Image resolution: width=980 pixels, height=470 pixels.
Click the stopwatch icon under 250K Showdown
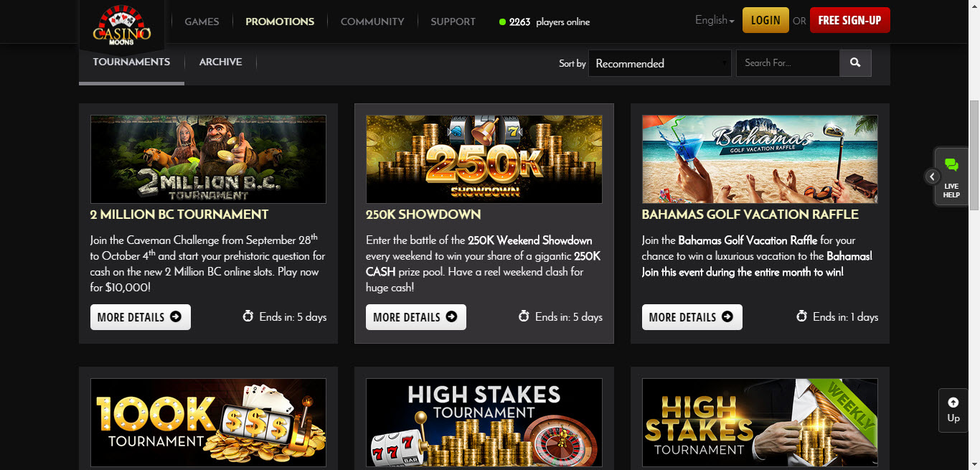click(524, 316)
